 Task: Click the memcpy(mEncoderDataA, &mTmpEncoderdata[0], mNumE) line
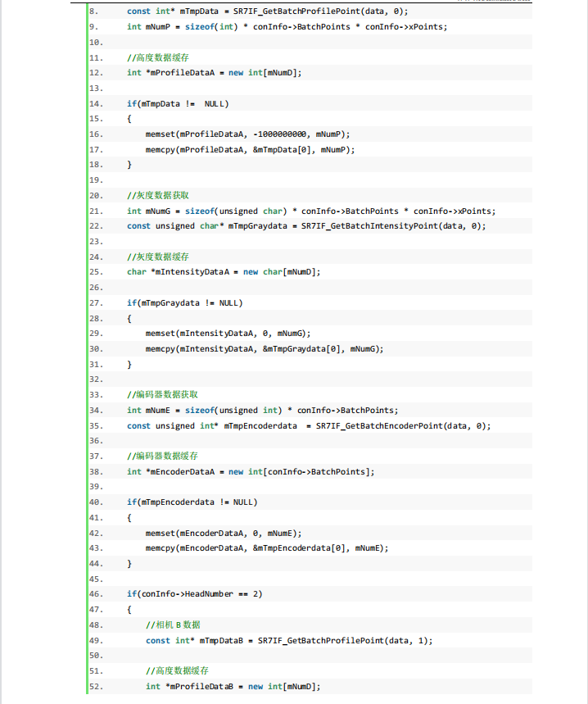tap(267, 547)
